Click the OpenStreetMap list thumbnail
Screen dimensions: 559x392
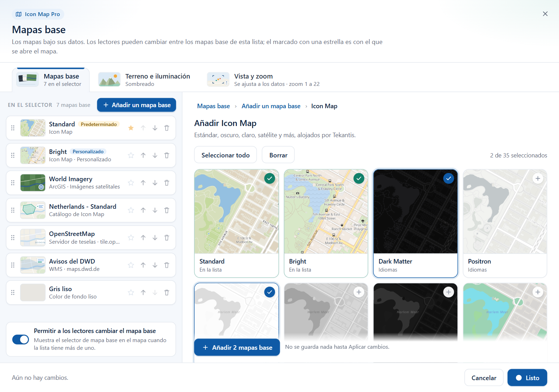[x=33, y=238]
